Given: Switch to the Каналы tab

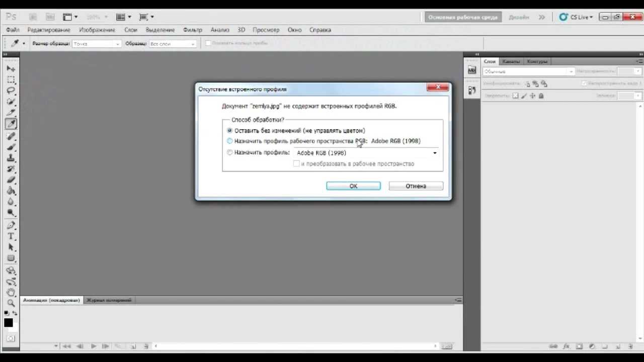Looking at the screenshot, I should coord(511,61).
